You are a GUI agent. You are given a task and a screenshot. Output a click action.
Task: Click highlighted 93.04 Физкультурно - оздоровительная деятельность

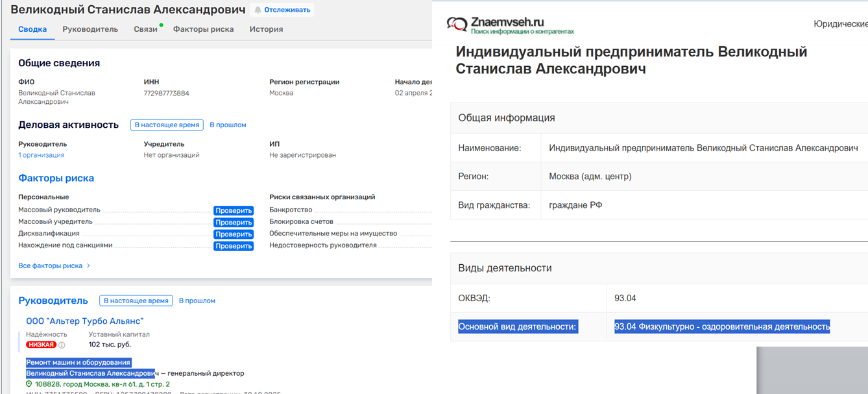[722, 326]
